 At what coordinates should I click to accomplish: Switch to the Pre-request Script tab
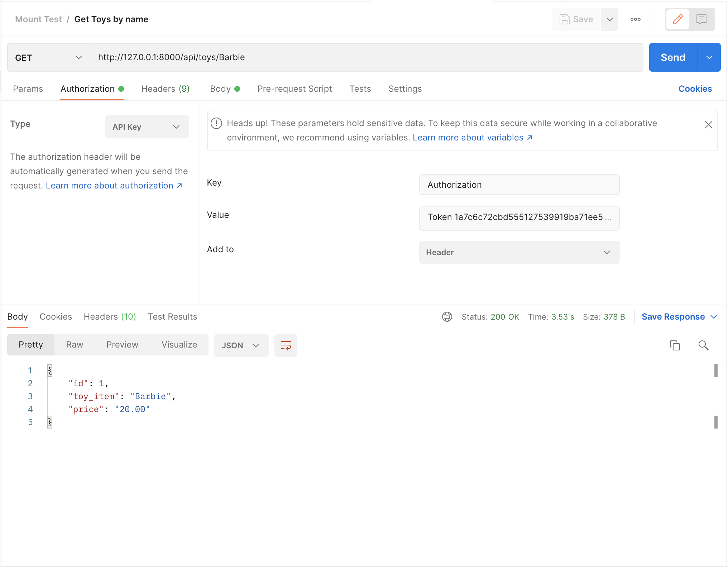294,89
